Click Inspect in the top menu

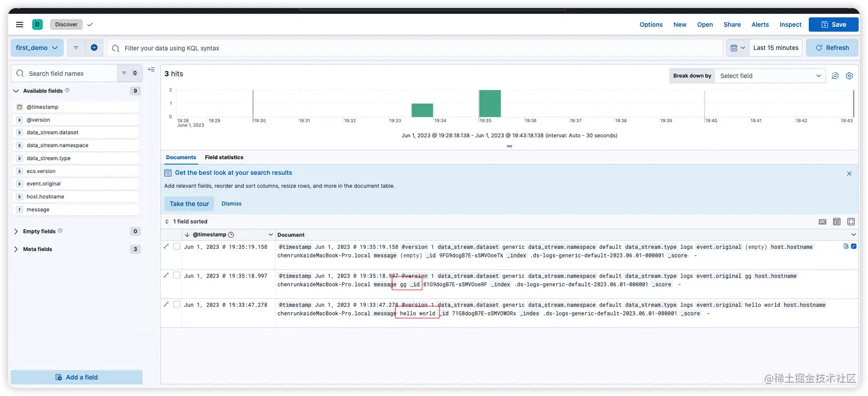790,25
